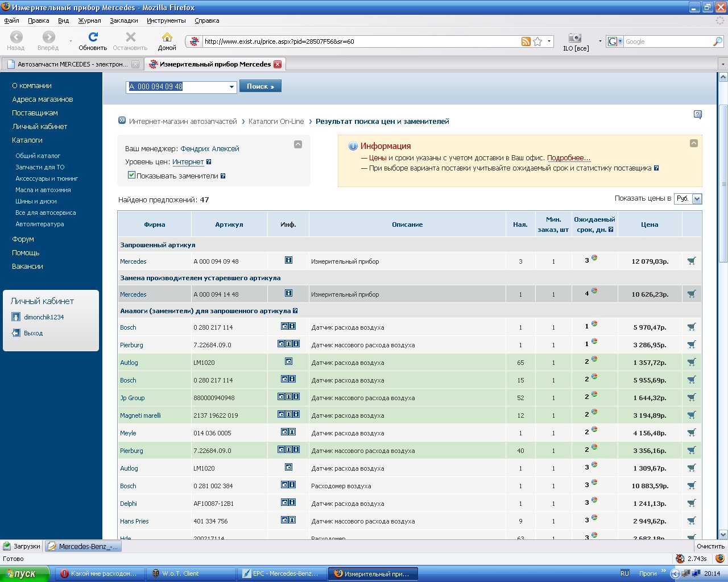Follow the Подробнее... link

[x=569, y=158]
